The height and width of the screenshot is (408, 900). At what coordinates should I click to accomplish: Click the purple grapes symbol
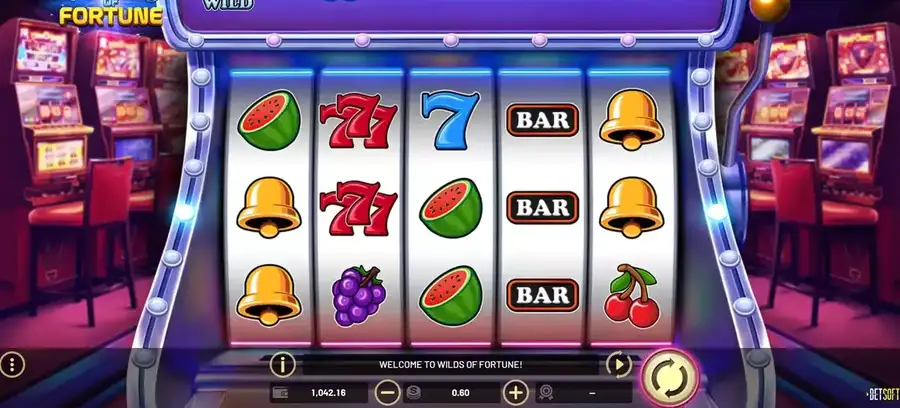359,296
